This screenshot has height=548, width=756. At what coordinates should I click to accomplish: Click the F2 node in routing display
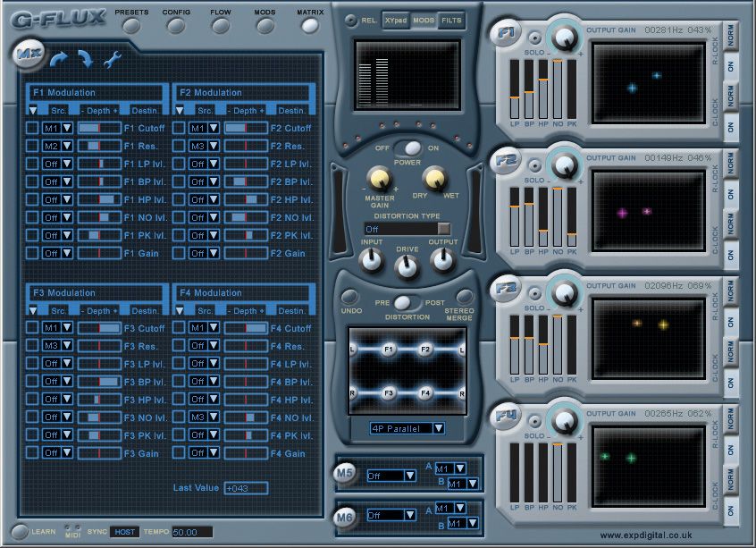[x=424, y=350]
